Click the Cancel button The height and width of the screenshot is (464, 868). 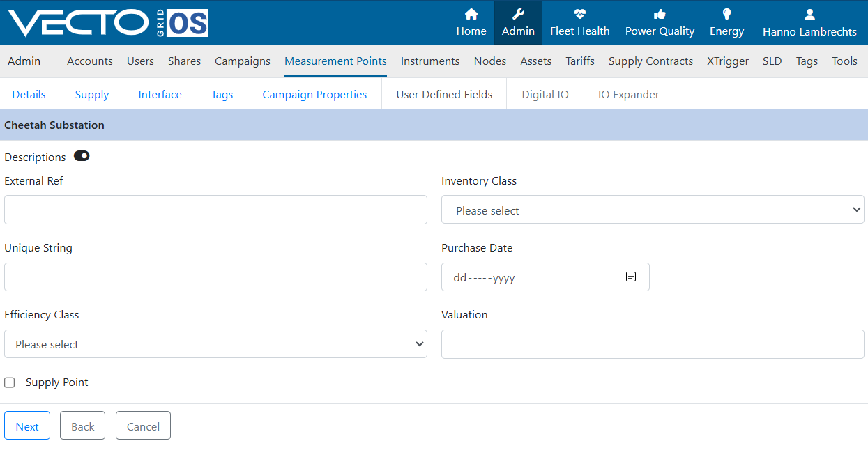pos(143,426)
